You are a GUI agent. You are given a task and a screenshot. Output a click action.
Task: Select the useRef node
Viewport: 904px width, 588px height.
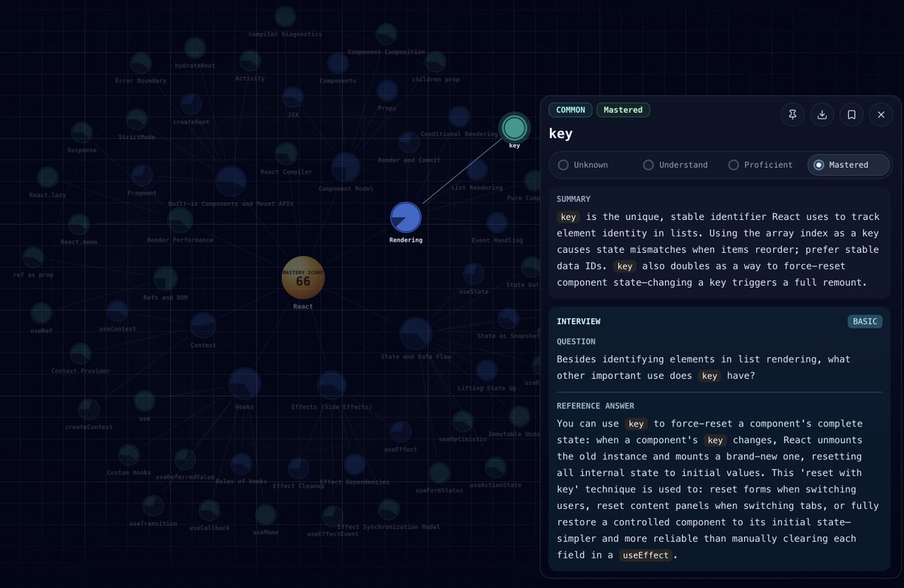point(41,313)
